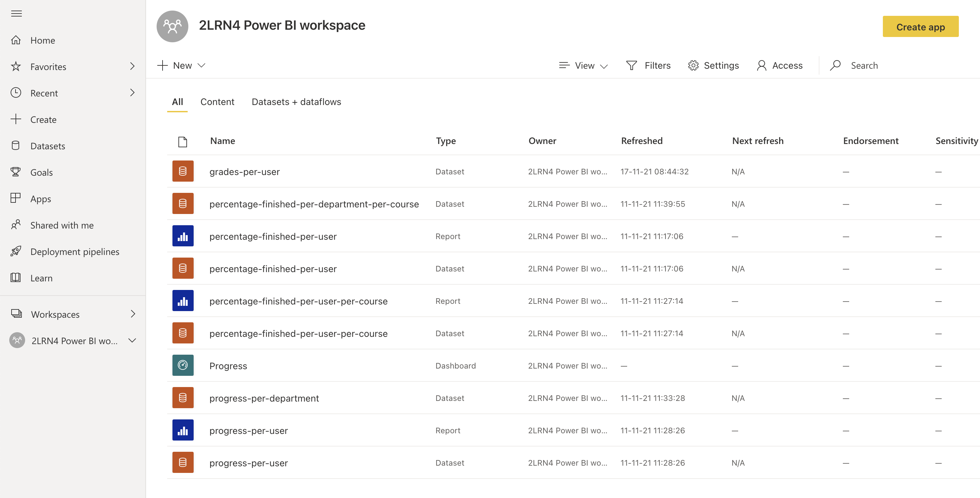
Task: Sort by the Refreshed column header
Action: pyautogui.click(x=642, y=141)
